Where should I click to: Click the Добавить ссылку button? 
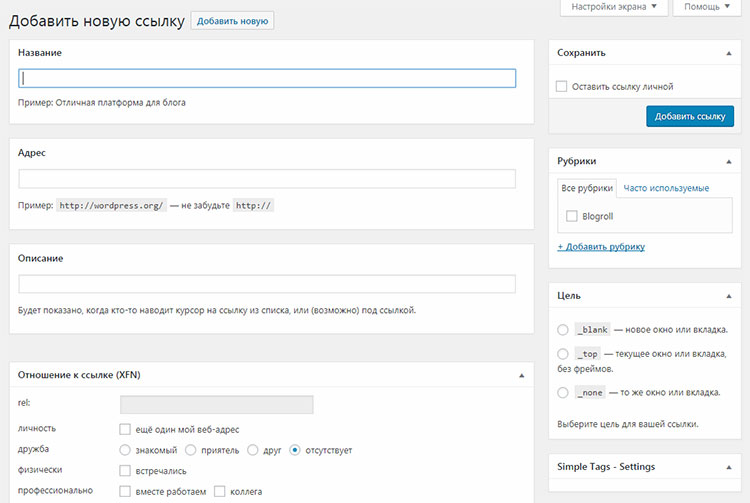(x=690, y=116)
